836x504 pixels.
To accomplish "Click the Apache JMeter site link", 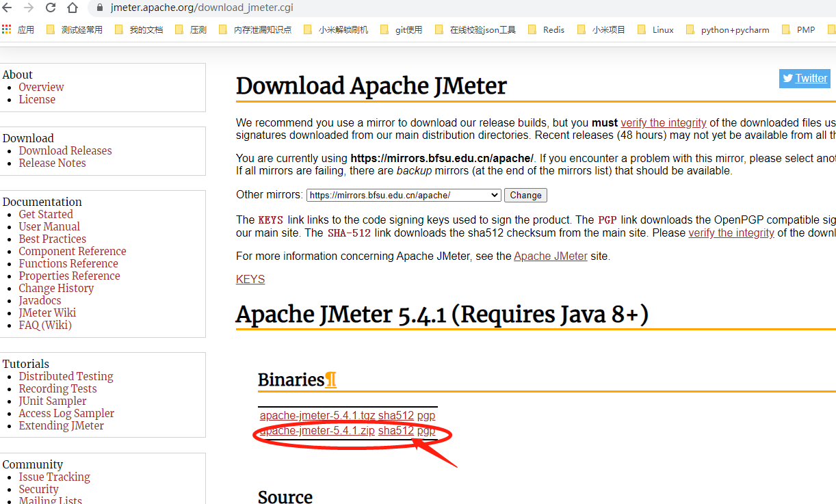I will point(551,256).
